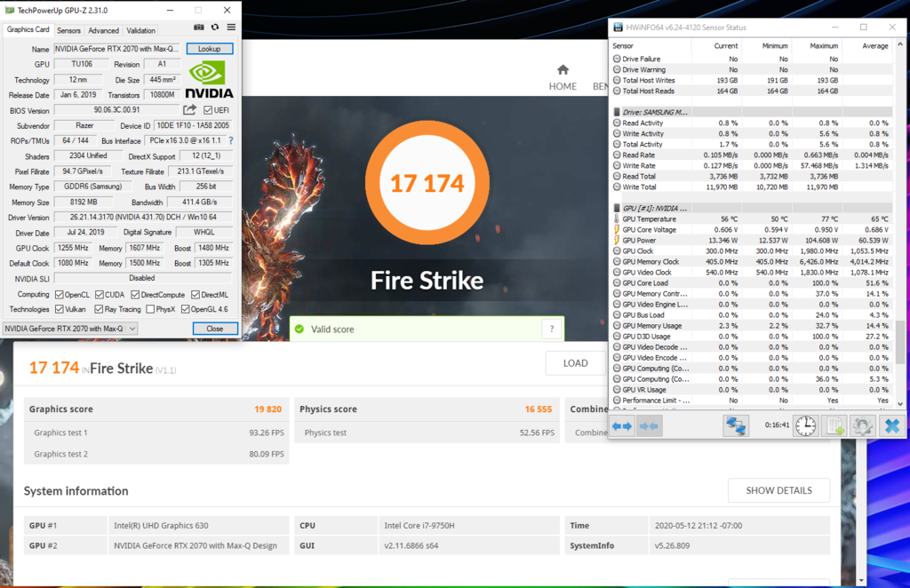910x588 pixels.
Task: Click the Current column header in HWiNFO
Action: 725,46
